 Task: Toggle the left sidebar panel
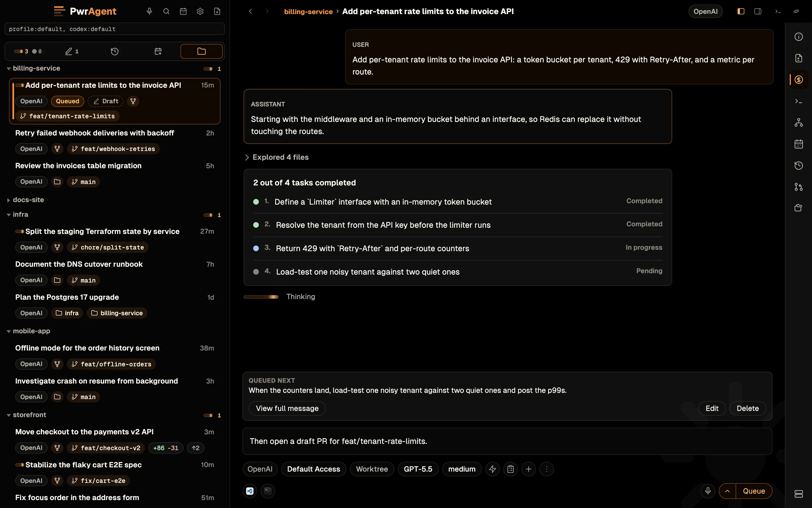[741, 11]
